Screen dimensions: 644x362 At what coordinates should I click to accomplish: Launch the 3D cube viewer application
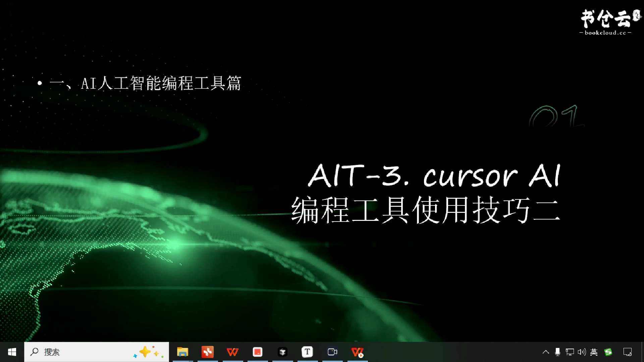coord(282,352)
